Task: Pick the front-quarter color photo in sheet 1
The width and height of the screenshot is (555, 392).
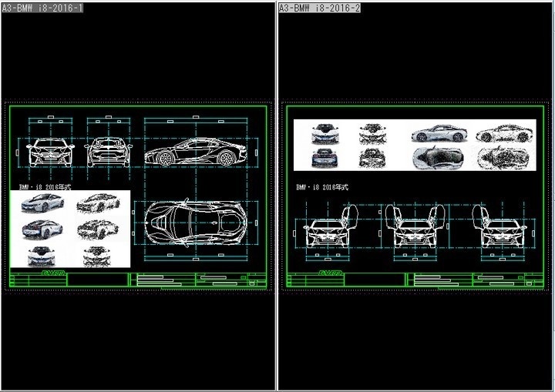Action: [x=42, y=203]
